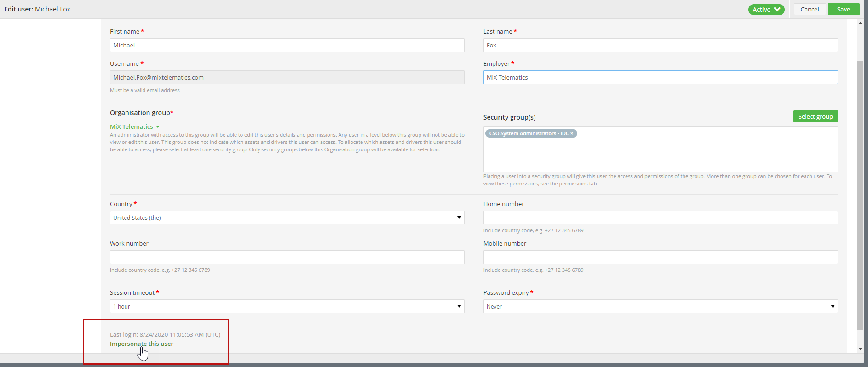Click the Cancel button

click(x=810, y=9)
